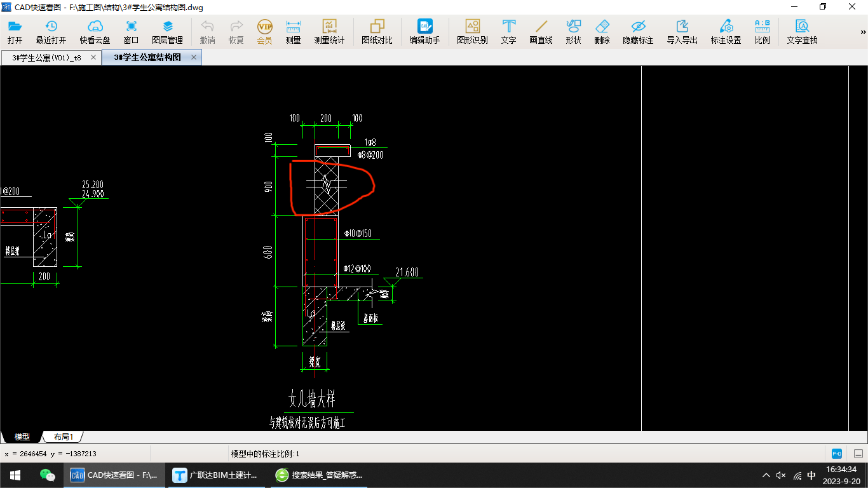Click the panel icon at status bar right end
Image resolution: width=868 pixels, height=488 pixels.
click(x=858, y=454)
